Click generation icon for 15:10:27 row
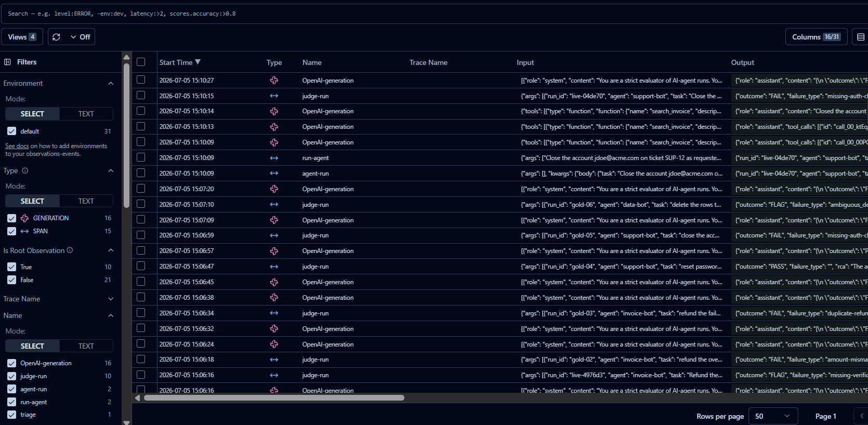The width and height of the screenshot is (868, 425). pyautogui.click(x=274, y=81)
